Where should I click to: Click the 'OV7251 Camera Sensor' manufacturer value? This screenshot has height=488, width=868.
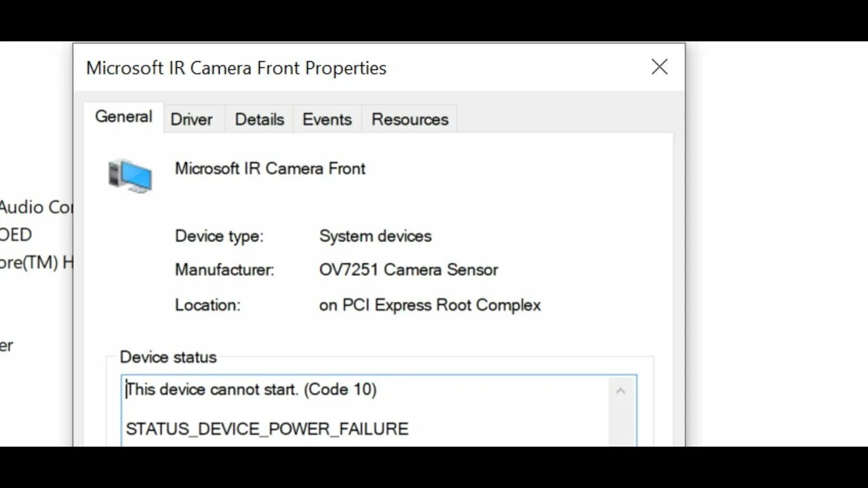pos(408,270)
